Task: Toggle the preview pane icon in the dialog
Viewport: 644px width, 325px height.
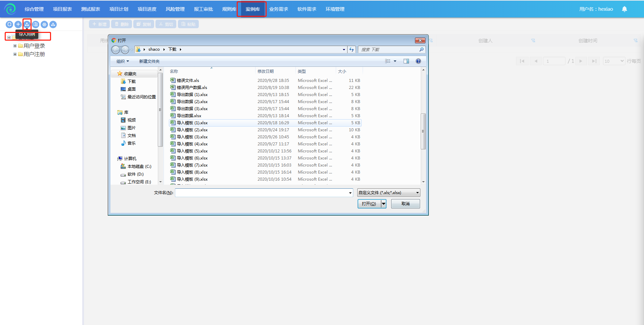Action: [x=406, y=61]
